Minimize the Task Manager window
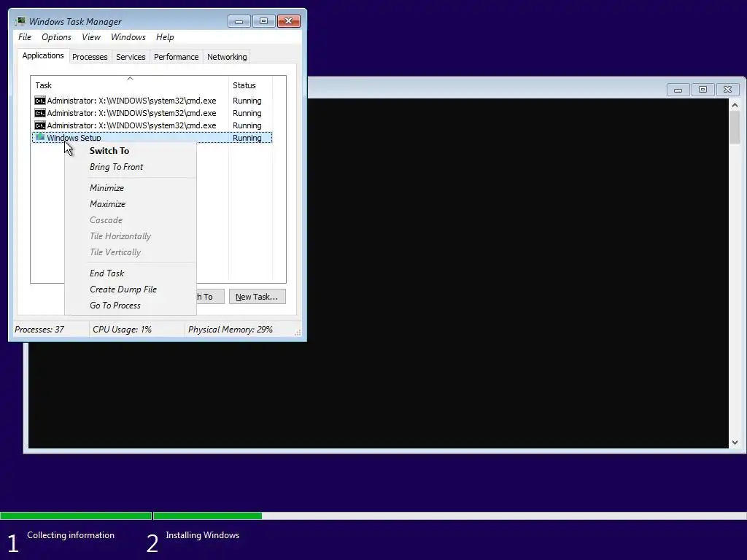 pyautogui.click(x=239, y=21)
